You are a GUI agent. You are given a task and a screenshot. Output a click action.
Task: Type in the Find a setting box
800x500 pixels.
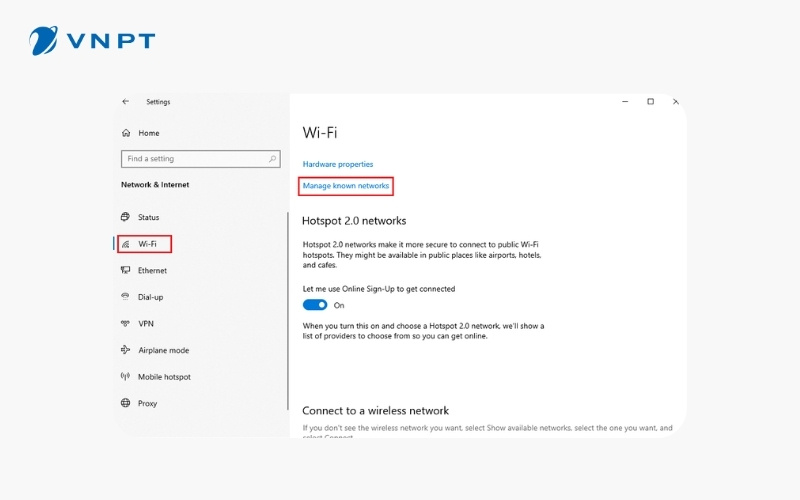point(193,159)
